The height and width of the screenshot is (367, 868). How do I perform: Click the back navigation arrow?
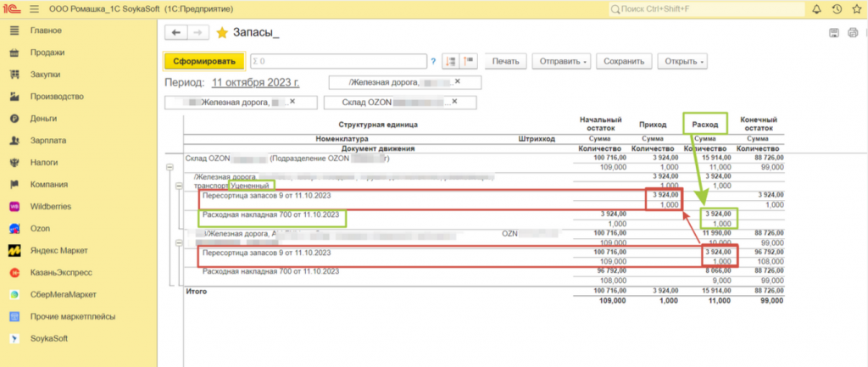176,33
